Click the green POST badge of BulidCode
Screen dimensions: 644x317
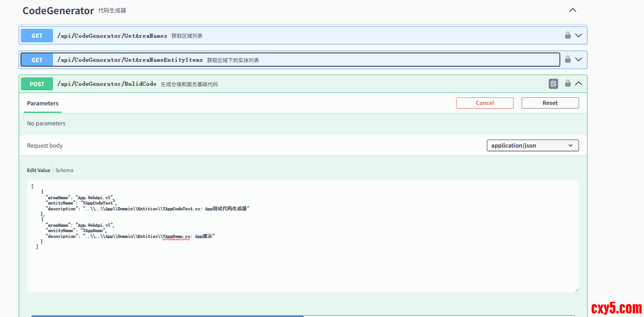(37, 84)
